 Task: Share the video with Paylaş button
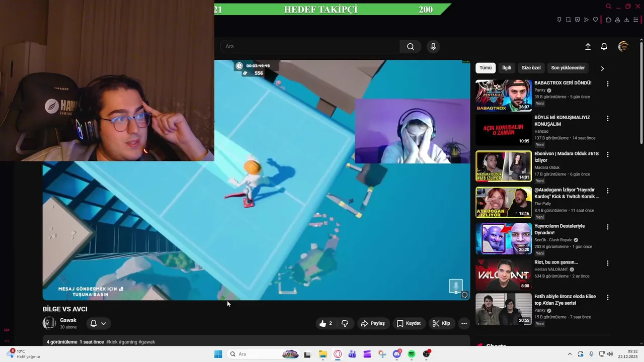click(x=373, y=323)
